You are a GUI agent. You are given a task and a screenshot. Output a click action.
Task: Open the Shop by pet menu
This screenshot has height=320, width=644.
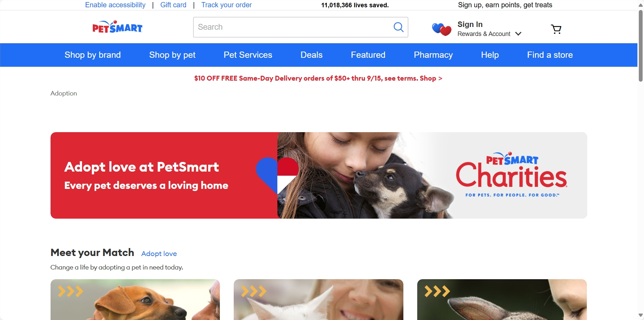point(172,55)
